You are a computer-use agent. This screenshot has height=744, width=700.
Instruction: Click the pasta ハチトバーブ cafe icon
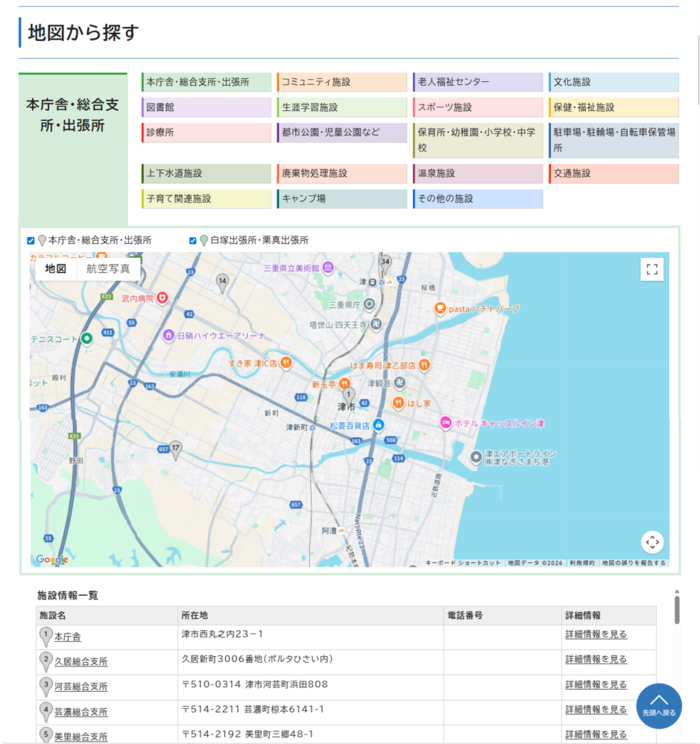tap(440, 308)
